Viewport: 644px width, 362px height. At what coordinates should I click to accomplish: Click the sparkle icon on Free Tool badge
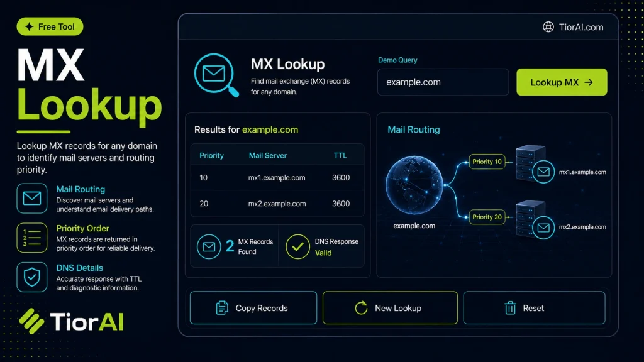pos(29,26)
